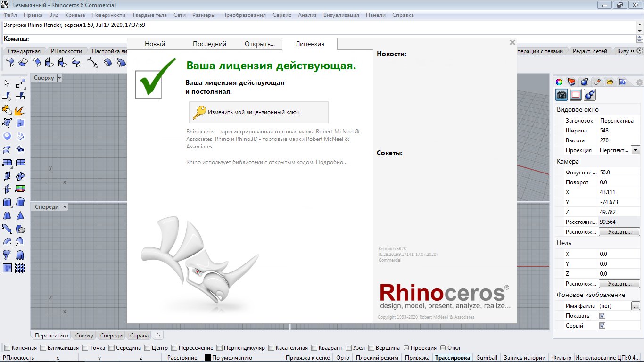Viewport: 644px width, 362px height.
Task: Select the cone tool in left toolbar
Action: (x=20, y=215)
